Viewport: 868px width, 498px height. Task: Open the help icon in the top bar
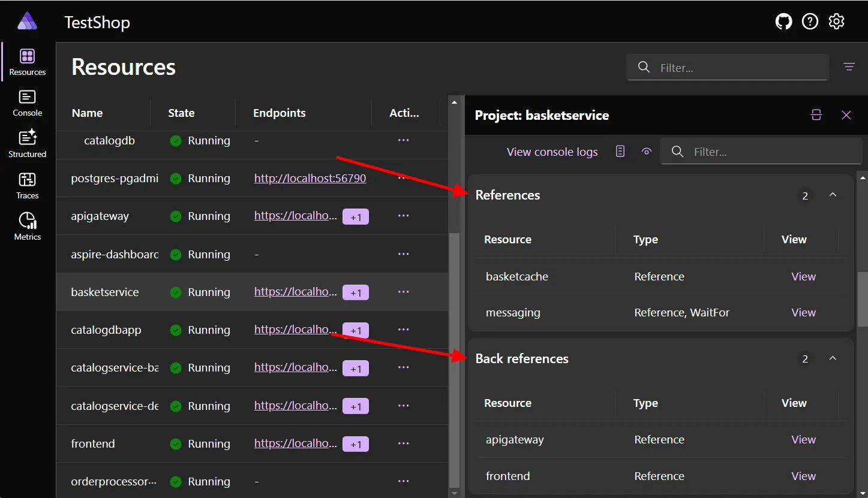coord(810,21)
